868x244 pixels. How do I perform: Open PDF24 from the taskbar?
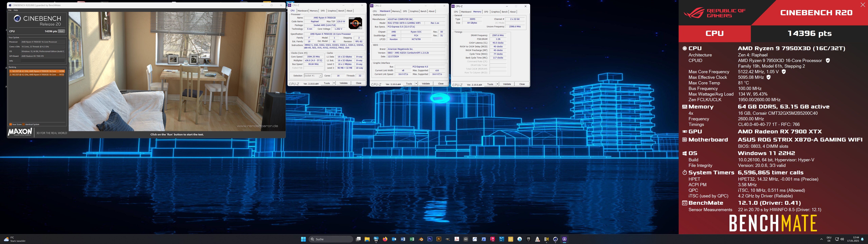pyautogui.click(x=537, y=239)
